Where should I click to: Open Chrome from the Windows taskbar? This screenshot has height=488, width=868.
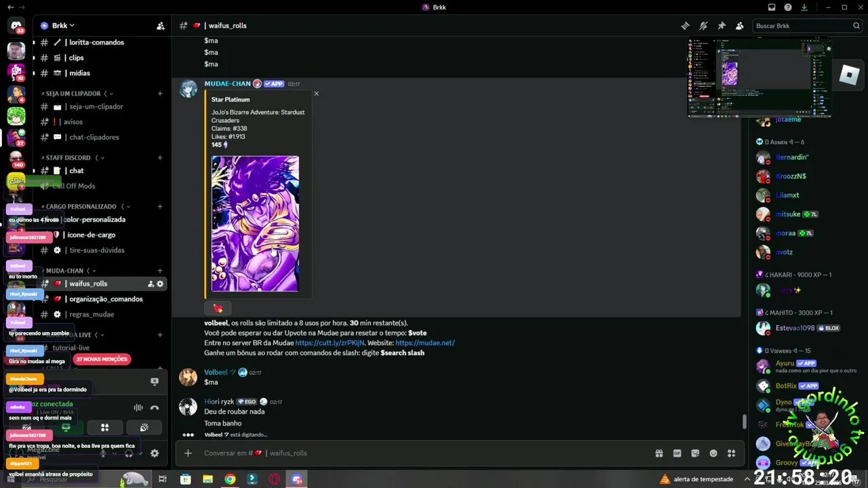click(230, 479)
